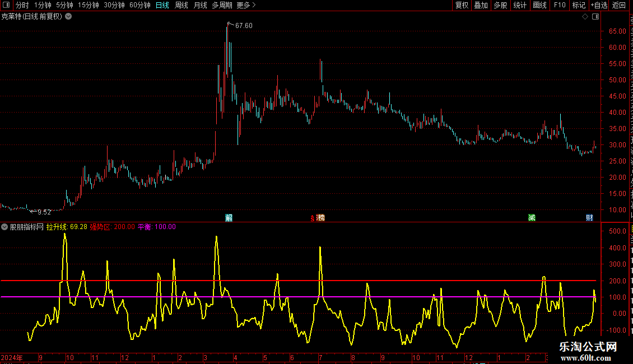Screen dimensions: 633x364
Task: Click the 65.00 price axis label
Action: (618, 31)
